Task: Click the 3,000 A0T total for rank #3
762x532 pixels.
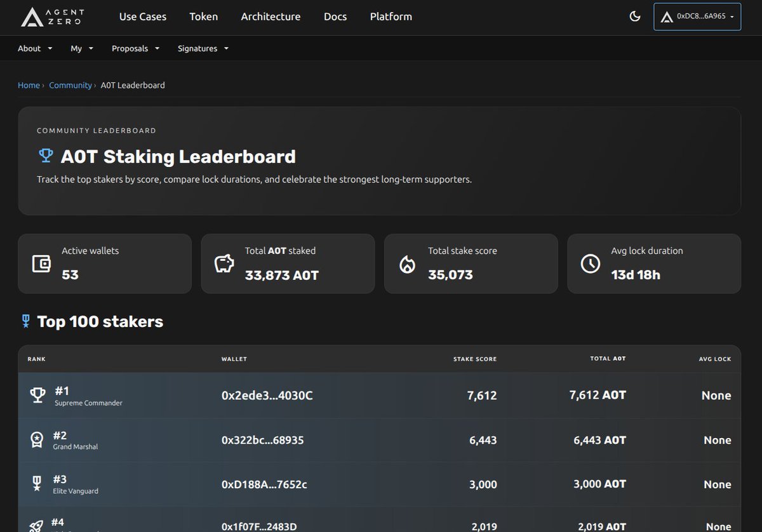Action: point(600,484)
